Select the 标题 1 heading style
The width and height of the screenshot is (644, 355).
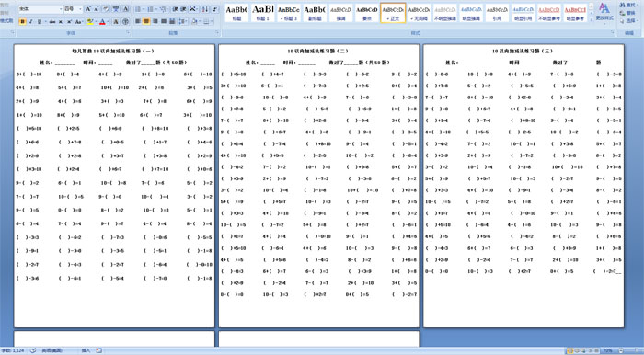click(x=262, y=13)
